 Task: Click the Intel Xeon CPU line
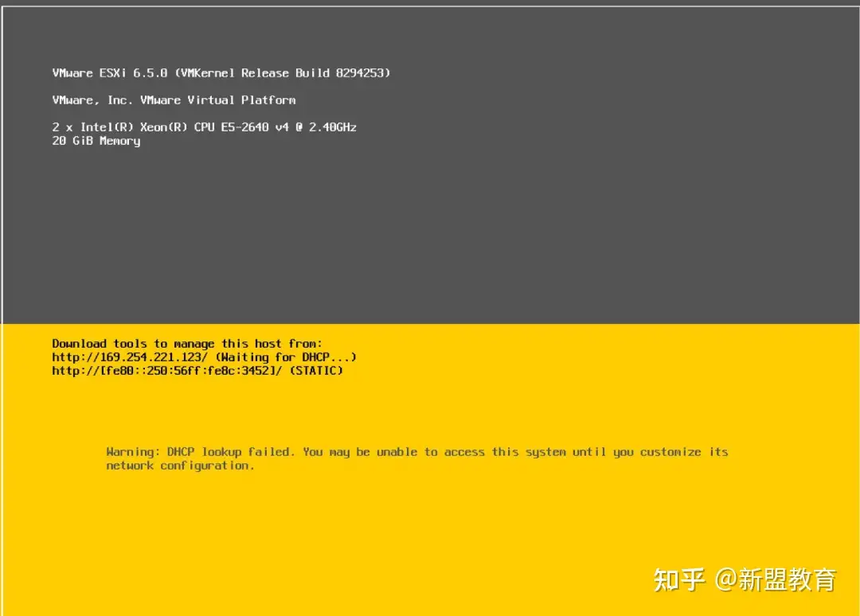pos(204,127)
